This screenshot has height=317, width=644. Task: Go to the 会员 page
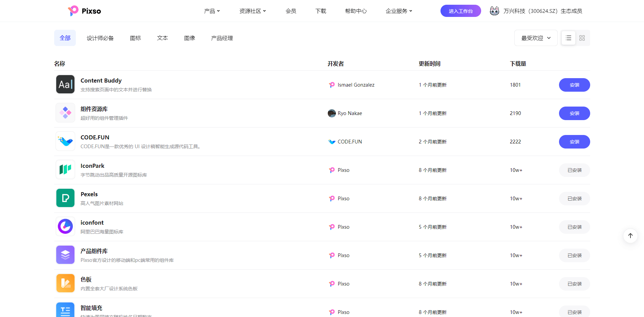coord(291,11)
